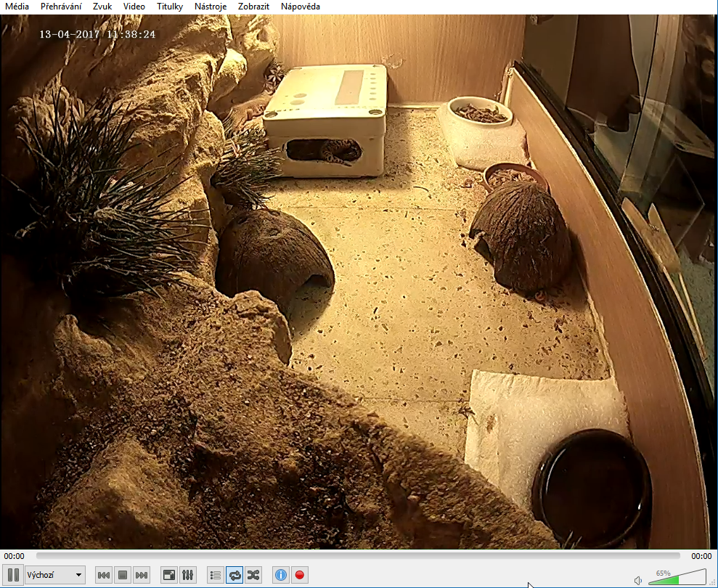Open the Přehrávání menu
Image resolution: width=718 pixels, height=588 pixels.
(61, 7)
